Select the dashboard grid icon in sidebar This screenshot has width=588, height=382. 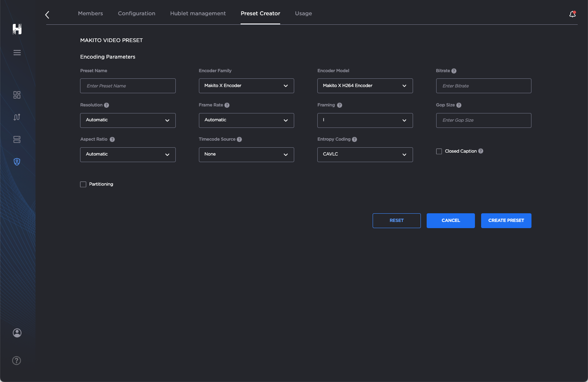pos(17,94)
